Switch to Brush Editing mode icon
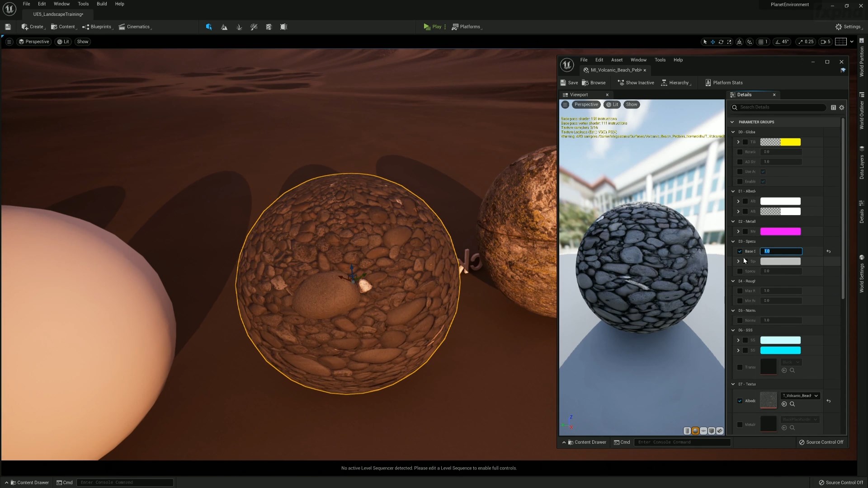 [x=283, y=27]
